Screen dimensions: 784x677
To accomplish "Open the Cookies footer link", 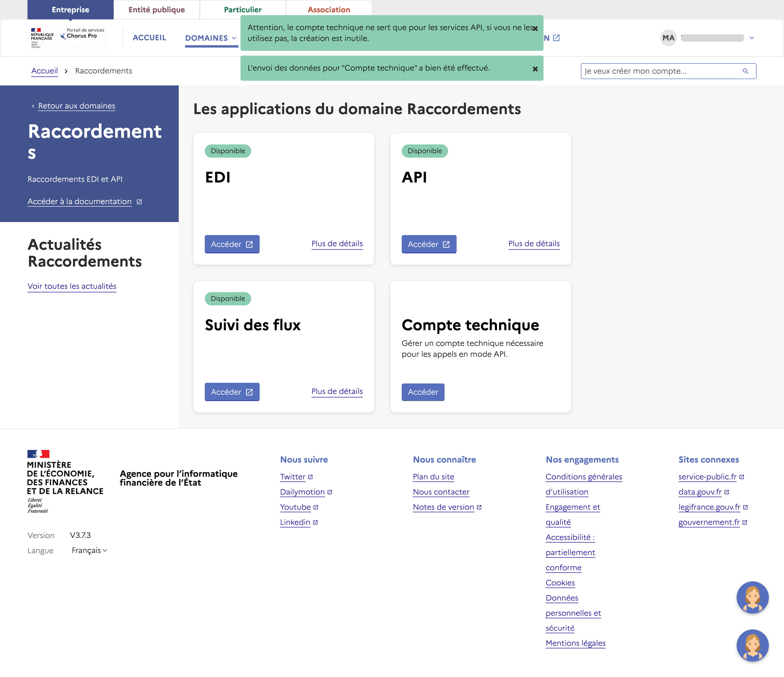I will 560,583.
